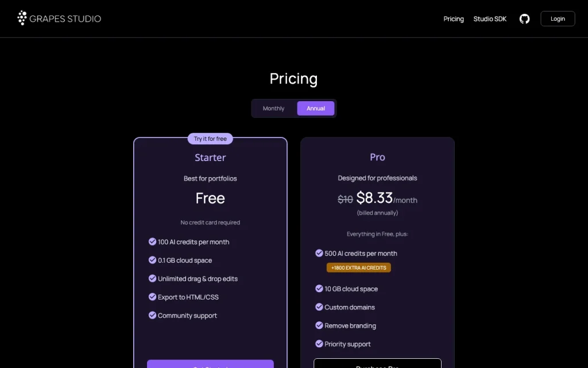This screenshot has height=368, width=588.
Task: Click the Purchase Pro button
Action: point(377,363)
